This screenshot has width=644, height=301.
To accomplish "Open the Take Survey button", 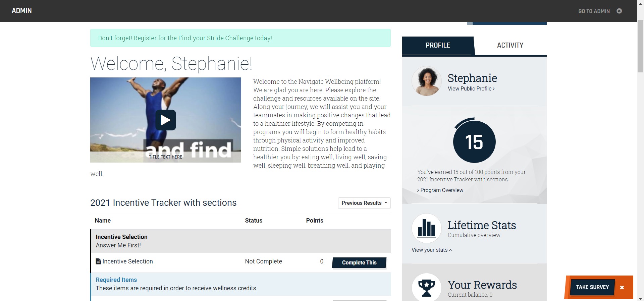I will click(x=592, y=287).
